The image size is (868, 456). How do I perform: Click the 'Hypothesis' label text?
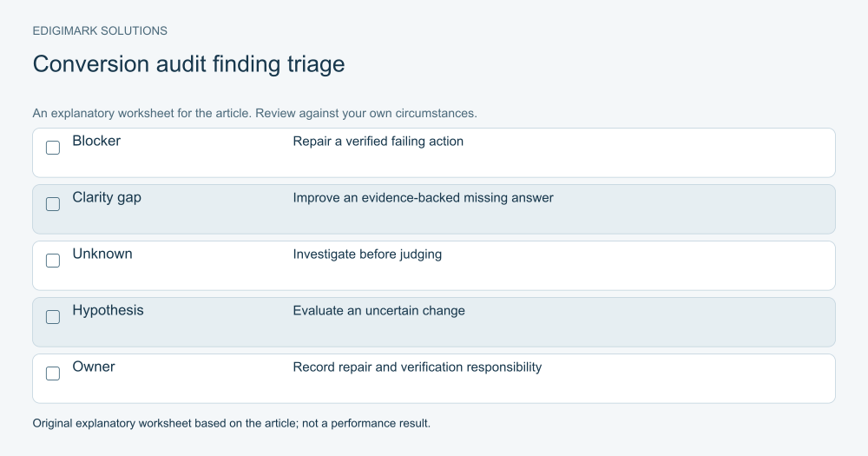108,310
